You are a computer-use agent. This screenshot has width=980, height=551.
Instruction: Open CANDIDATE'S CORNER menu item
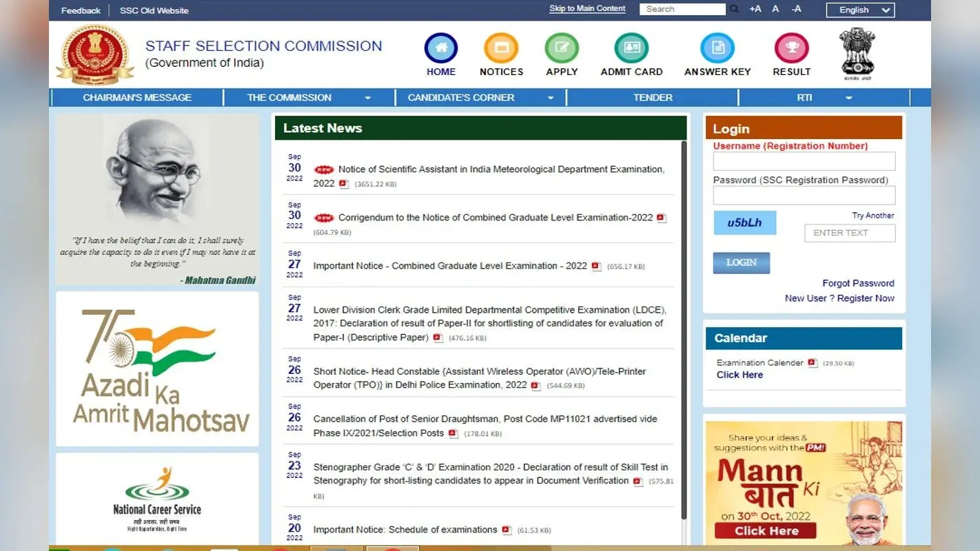pyautogui.click(x=461, y=98)
